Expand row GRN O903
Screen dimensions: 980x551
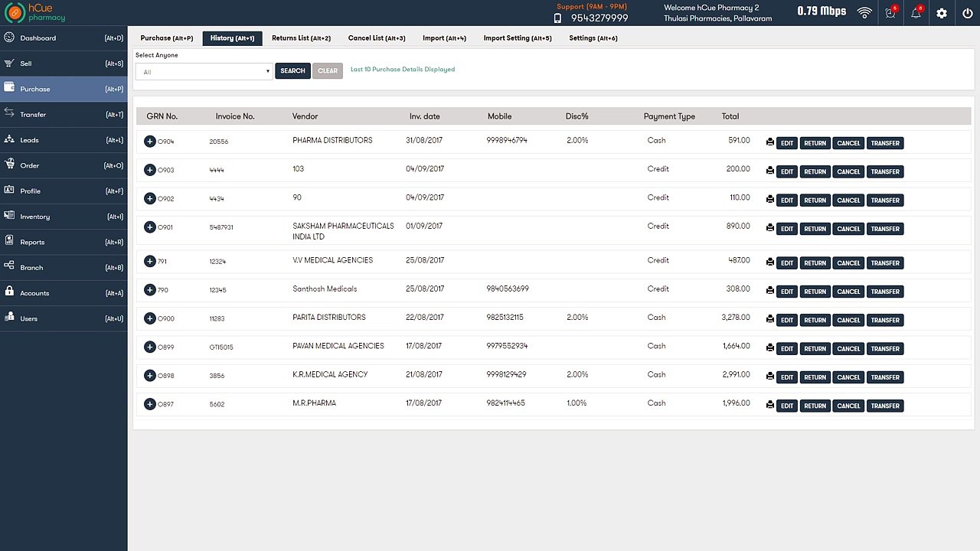tap(150, 170)
